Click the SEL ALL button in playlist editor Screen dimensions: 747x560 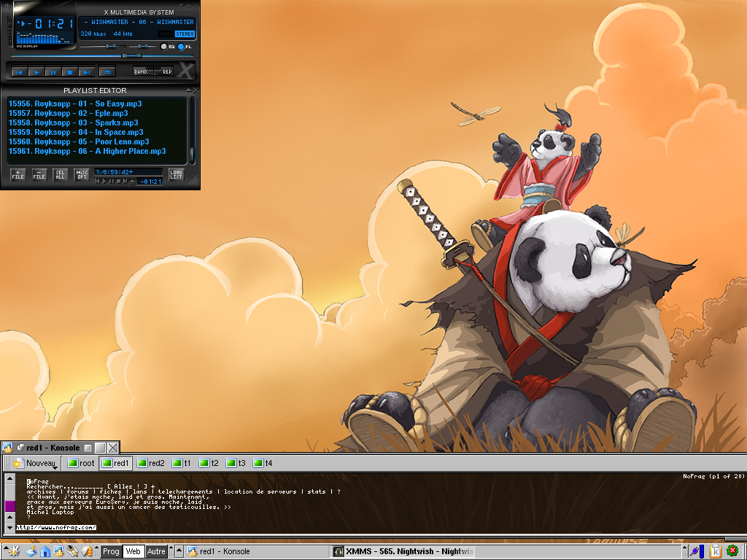(60, 175)
